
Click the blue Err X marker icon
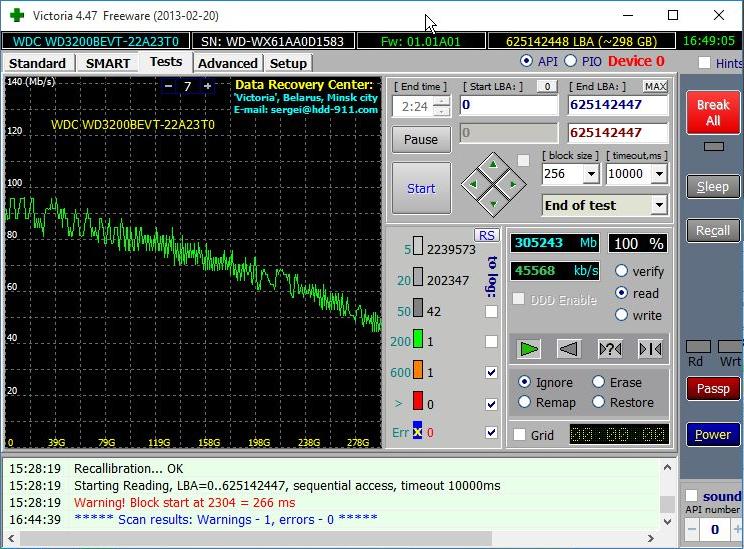[x=417, y=430]
